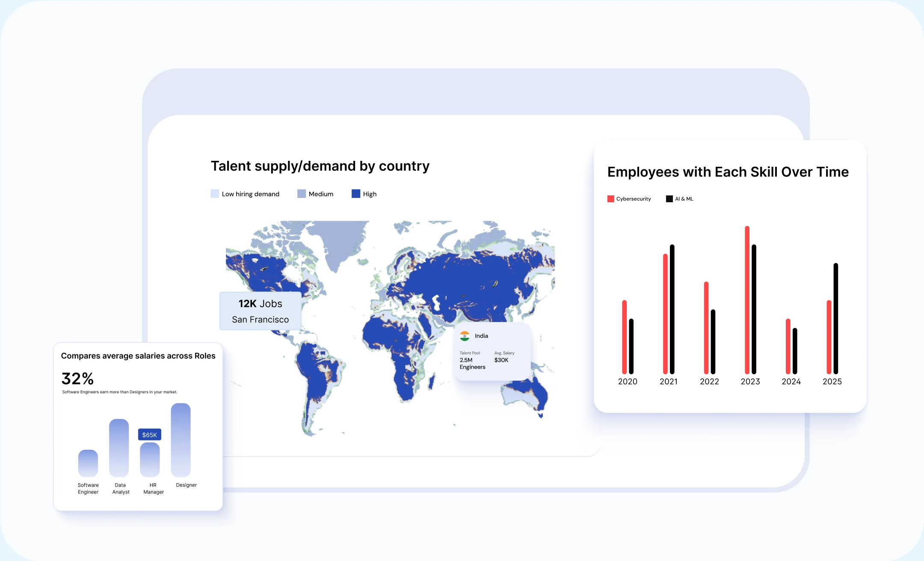Select the HR Manager salary bar
Viewport: 924px width, 561px height.
pyautogui.click(x=150, y=460)
